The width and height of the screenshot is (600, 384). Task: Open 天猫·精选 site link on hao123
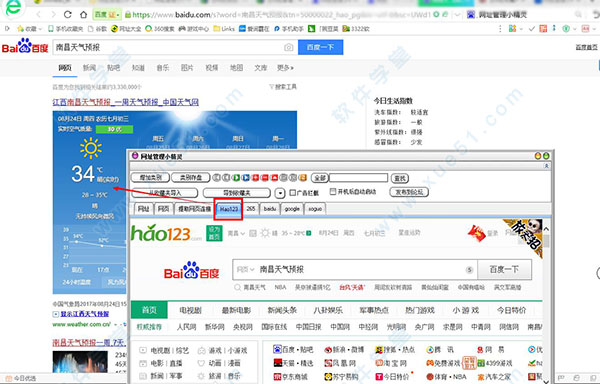pyautogui.click(x=293, y=363)
